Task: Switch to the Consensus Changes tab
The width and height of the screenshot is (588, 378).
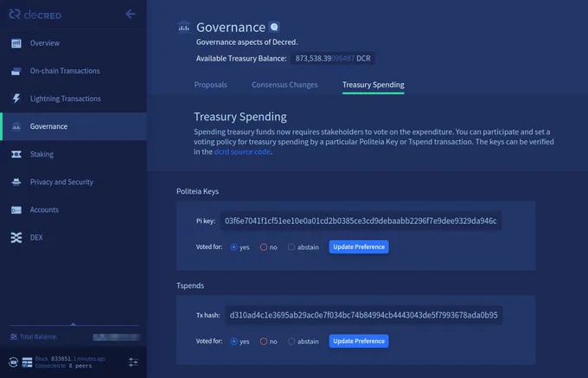Action: [284, 85]
